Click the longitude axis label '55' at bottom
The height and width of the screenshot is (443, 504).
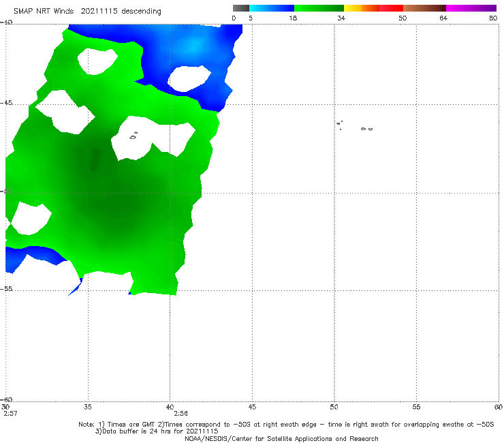(x=416, y=407)
